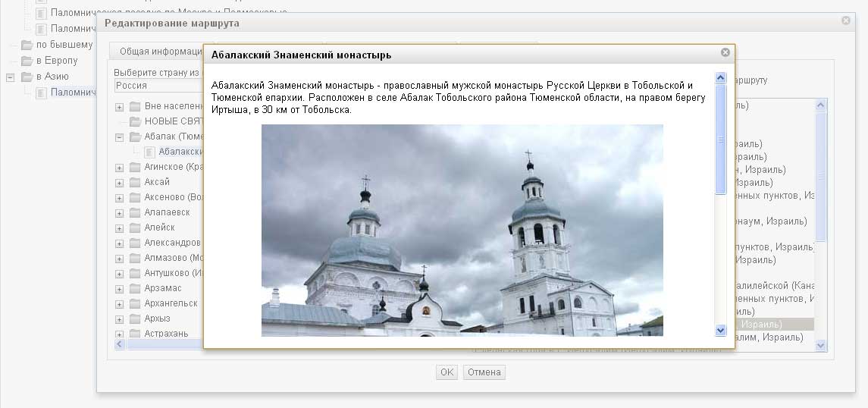
Task: Click the в Европу folder icon
Action: 27,61
